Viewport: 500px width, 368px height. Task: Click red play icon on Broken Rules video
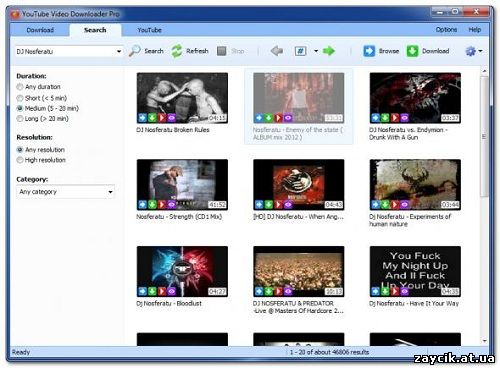162,118
